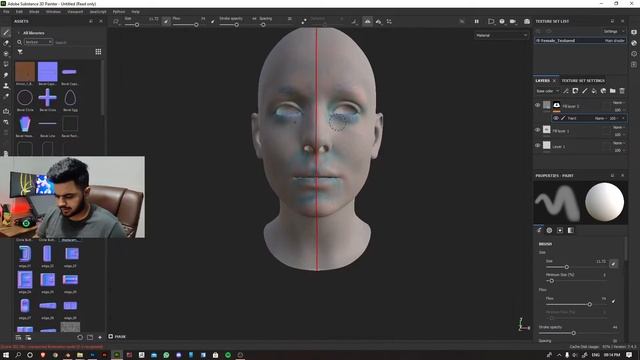This screenshot has width=640, height=360.
Task: Select the Fill layer 1 row
Action: 580,131
